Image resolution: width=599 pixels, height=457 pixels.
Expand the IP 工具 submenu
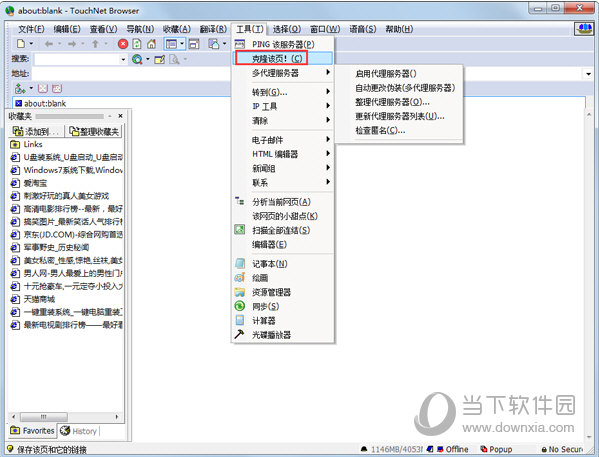tap(283, 106)
